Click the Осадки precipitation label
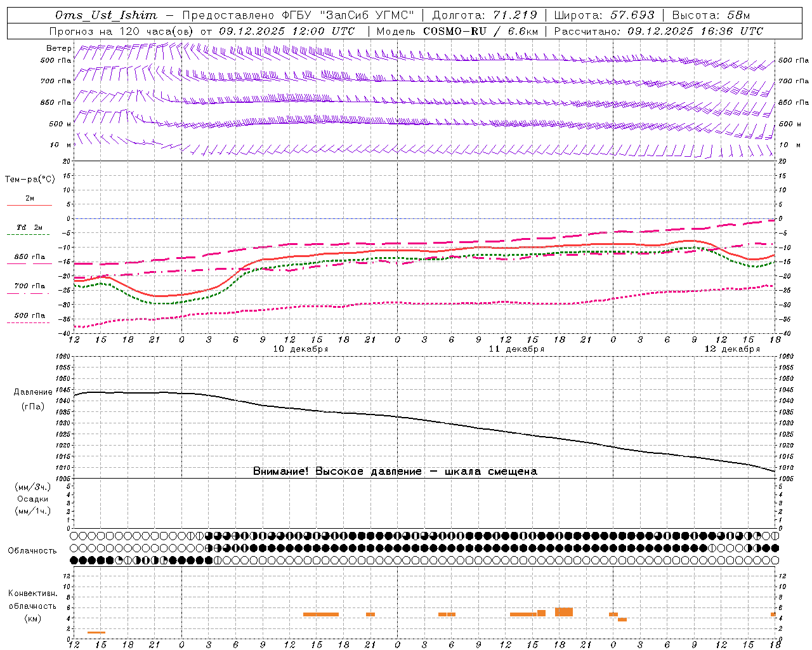The image size is (812, 650). tap(33, 499)
